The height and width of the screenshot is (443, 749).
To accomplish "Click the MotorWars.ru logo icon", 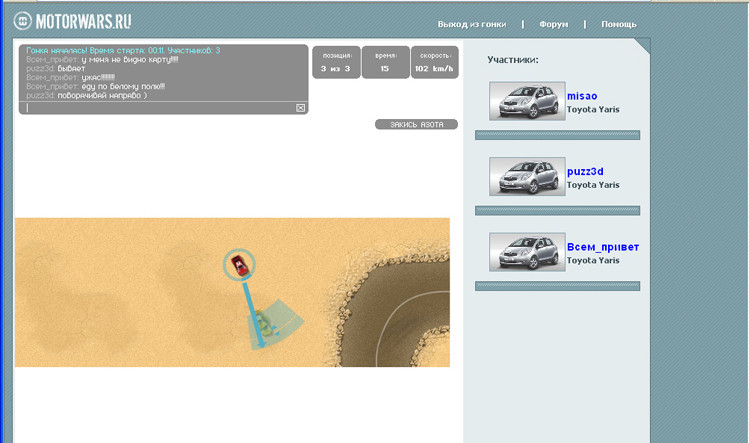I will 23,21.
